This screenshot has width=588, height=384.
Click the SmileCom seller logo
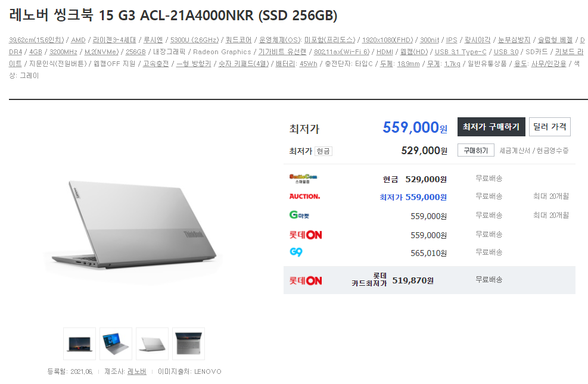coord(303,179)
